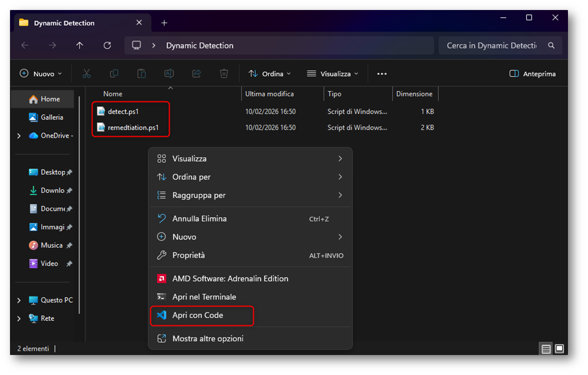
Task: Select Apri con Code from context menu
Action: (198, 315)
